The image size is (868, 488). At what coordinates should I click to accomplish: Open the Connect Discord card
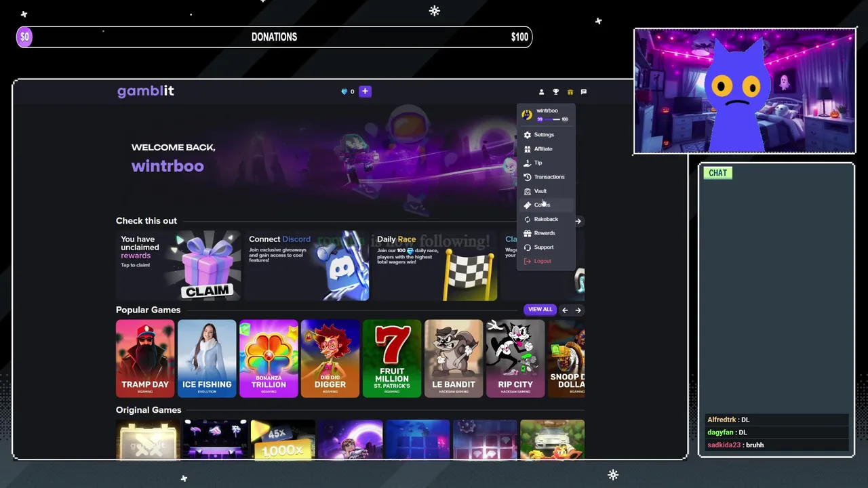tap(307, 265)
